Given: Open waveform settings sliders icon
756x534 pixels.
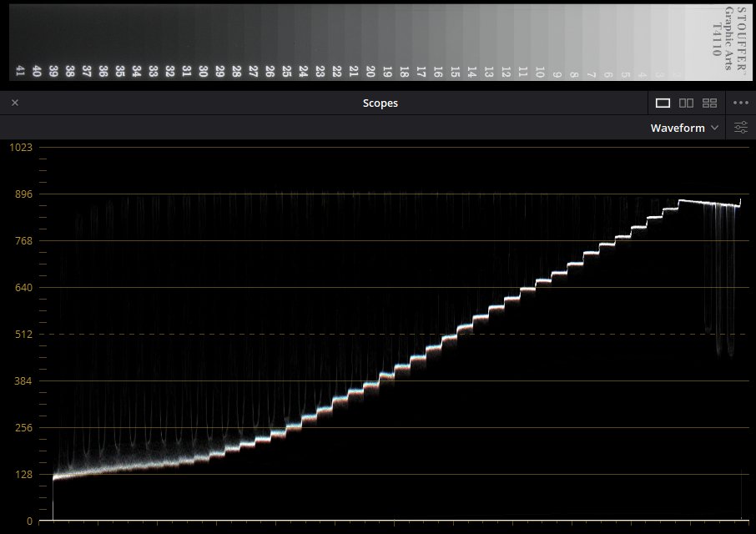Looking at the screenshot, I should coord(741,128).
